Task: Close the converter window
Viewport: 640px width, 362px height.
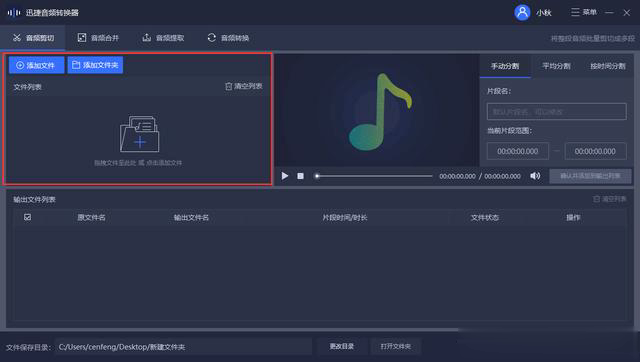Action: tap(627, 13)
